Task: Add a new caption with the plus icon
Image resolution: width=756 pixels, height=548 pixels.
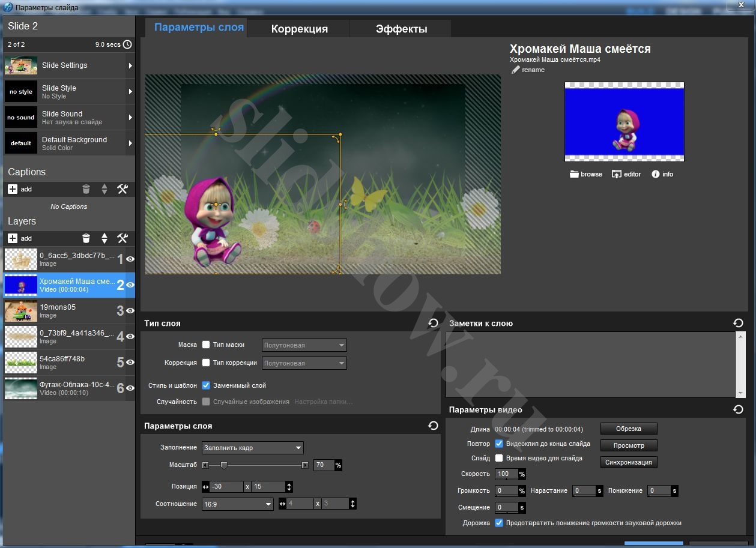Action: pos(13,189)
